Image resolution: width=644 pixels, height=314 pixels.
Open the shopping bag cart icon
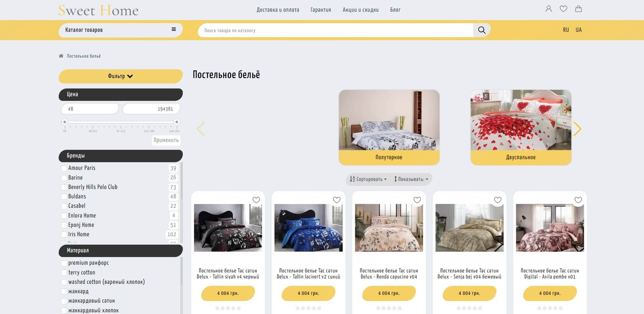(x=579, y=9)
